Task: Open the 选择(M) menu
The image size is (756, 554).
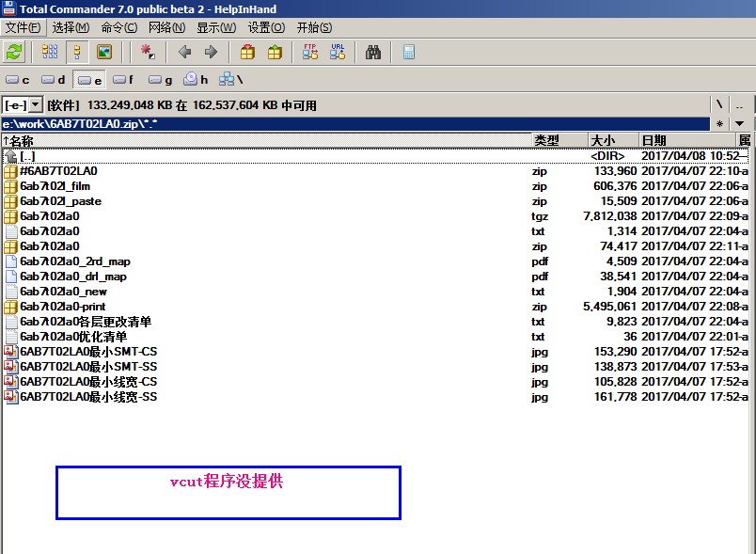Action: tap(71, 27)
